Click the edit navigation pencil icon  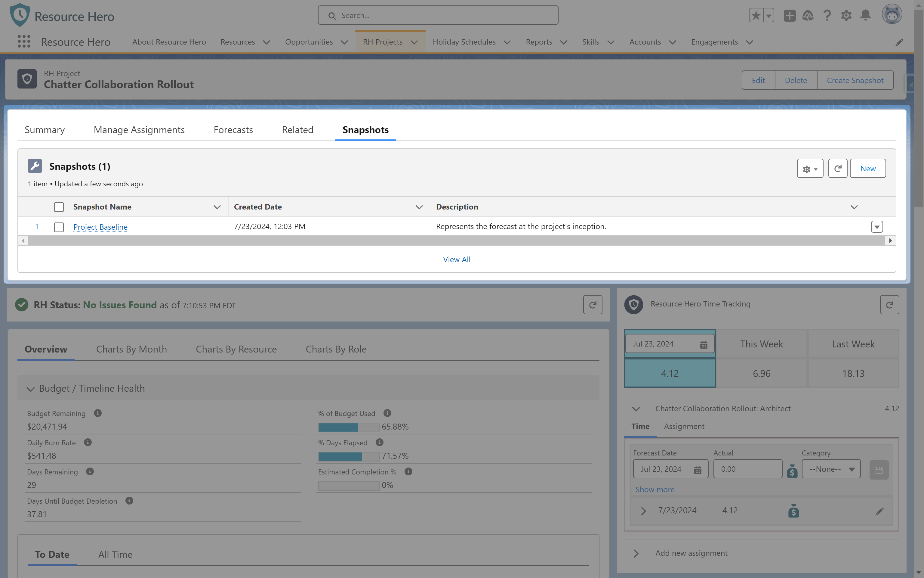[899, 42]
